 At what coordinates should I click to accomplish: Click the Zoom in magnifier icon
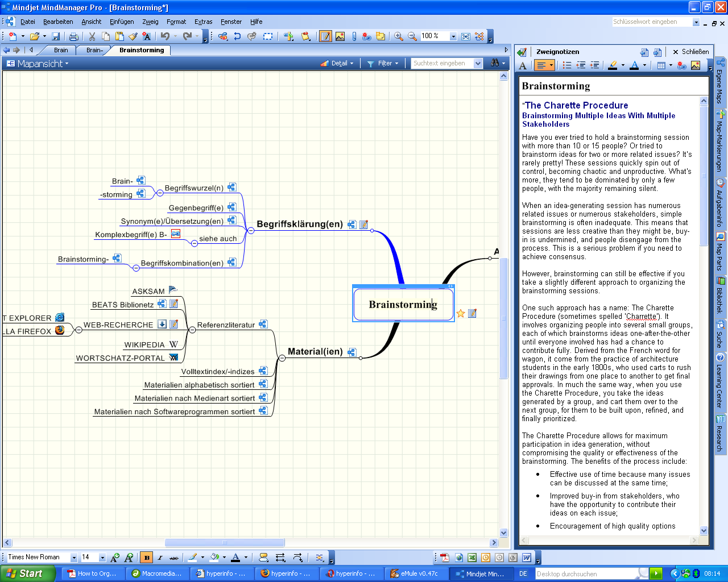[399, 36]
